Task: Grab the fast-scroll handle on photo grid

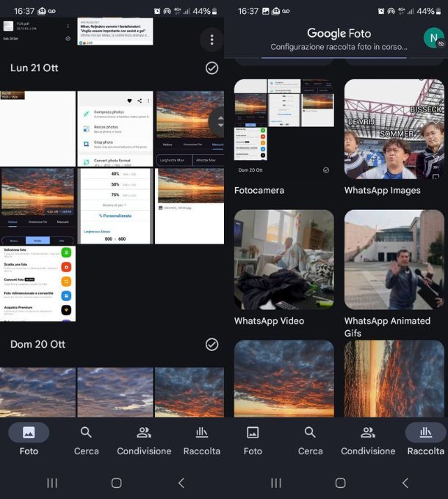Action: (217, 122)
